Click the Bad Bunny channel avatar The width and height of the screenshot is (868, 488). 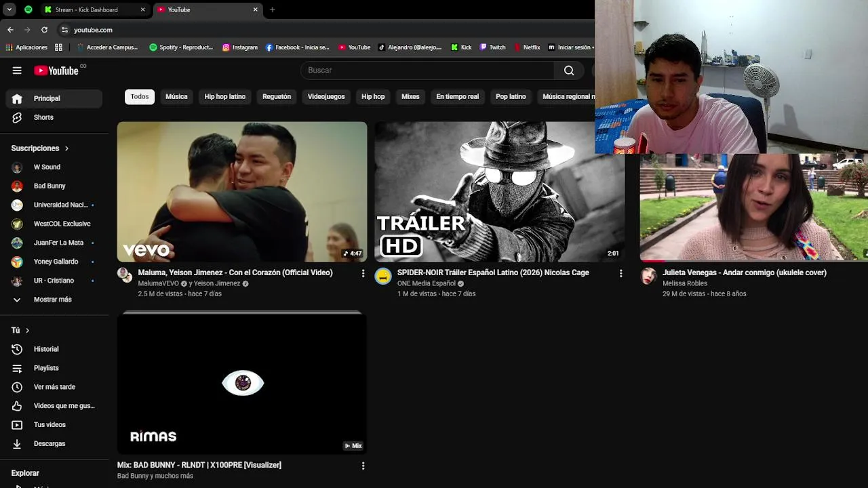[17, 186]
